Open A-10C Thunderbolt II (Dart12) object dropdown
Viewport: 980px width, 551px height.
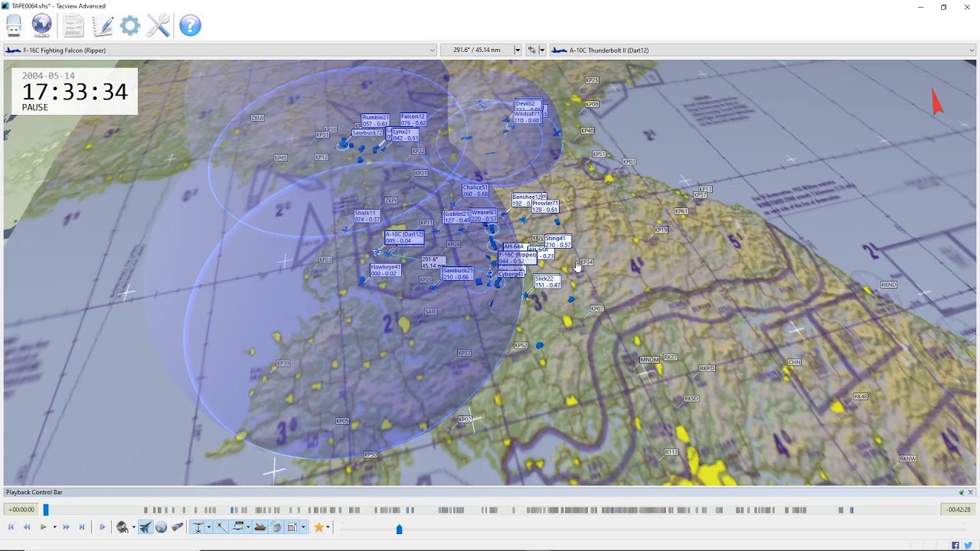point(763,50)
